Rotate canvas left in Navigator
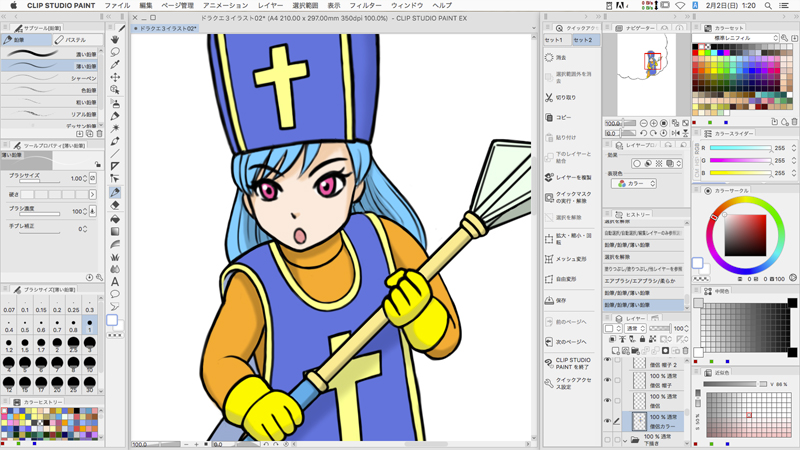The width and height of the screenshot is (800, 450). point(644,133)
